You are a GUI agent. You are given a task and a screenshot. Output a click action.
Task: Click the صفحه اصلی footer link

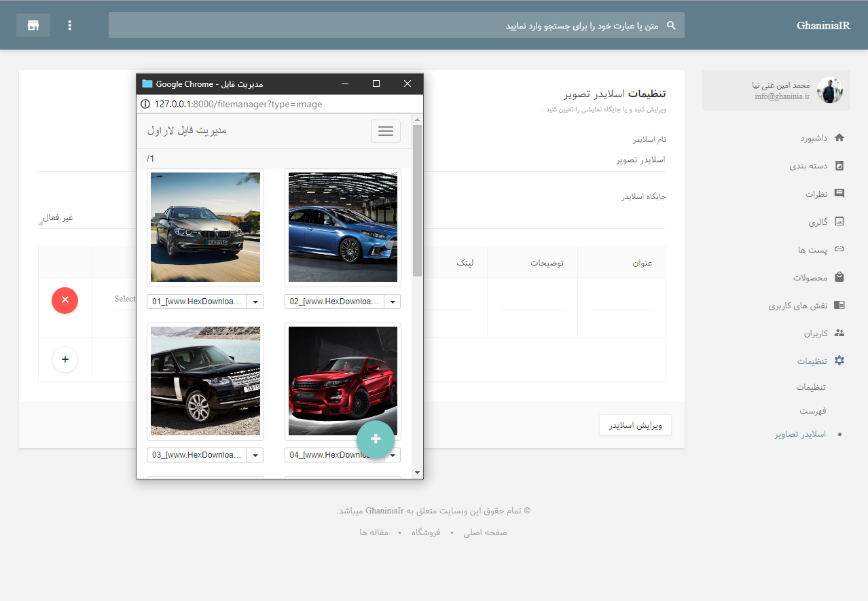pos(485,532)
